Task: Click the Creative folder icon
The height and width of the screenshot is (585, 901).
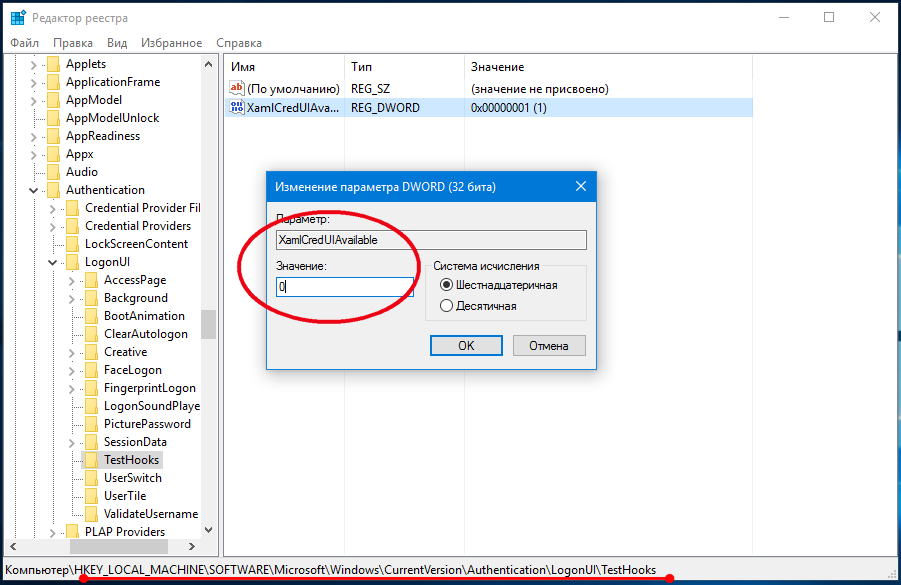Action: coord(91,352)
